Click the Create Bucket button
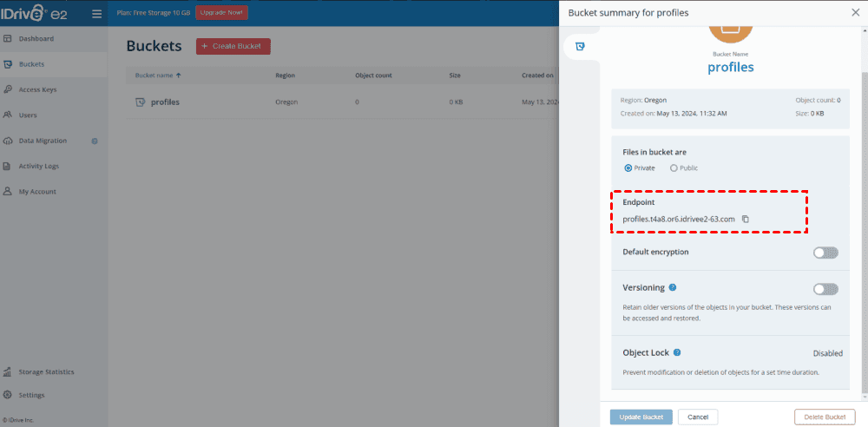Viewport: 868px width, 427px height. click(x=233, y=47)
